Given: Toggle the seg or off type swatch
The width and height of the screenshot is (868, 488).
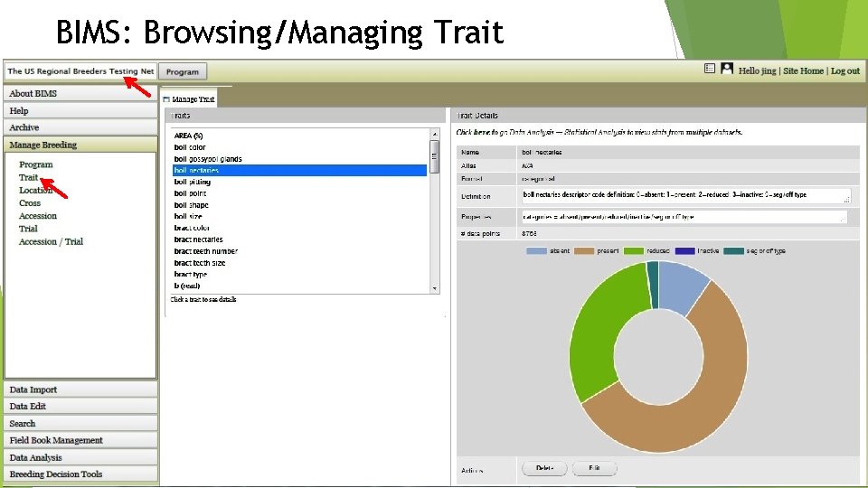Looking at the screenshot, I should pos(733,250).
